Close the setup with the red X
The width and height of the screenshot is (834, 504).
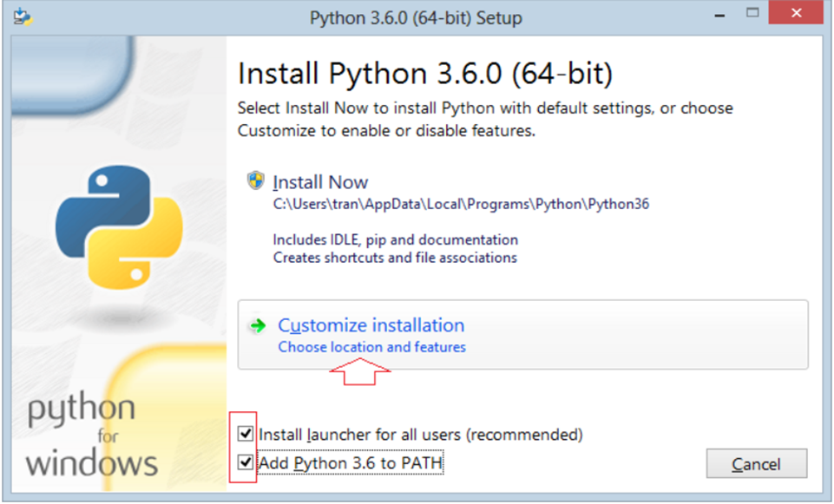coord(796,13)
